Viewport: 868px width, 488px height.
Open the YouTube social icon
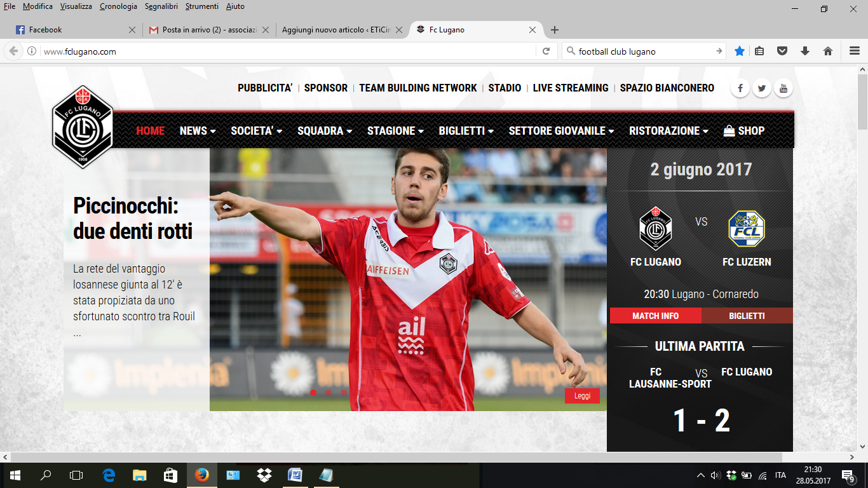783,88
